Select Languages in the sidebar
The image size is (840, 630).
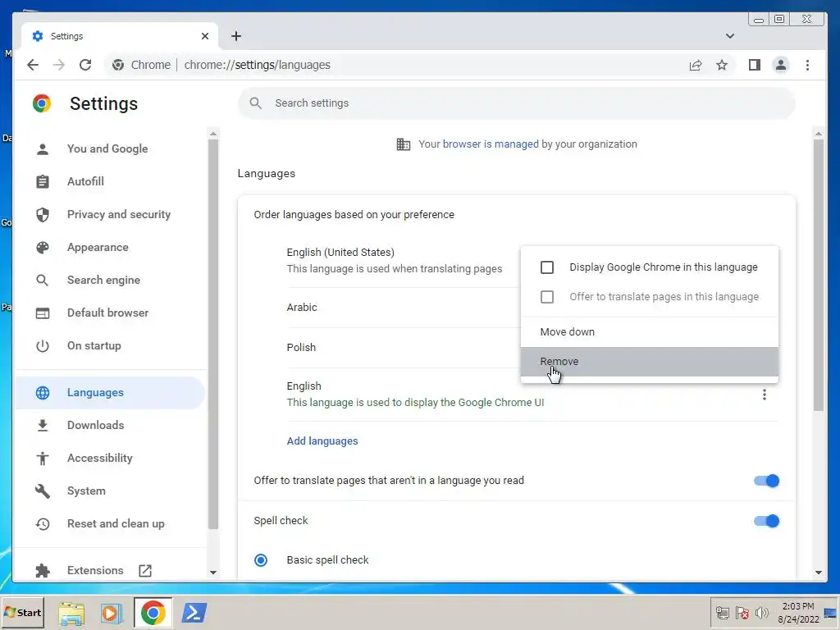point(110,392)
